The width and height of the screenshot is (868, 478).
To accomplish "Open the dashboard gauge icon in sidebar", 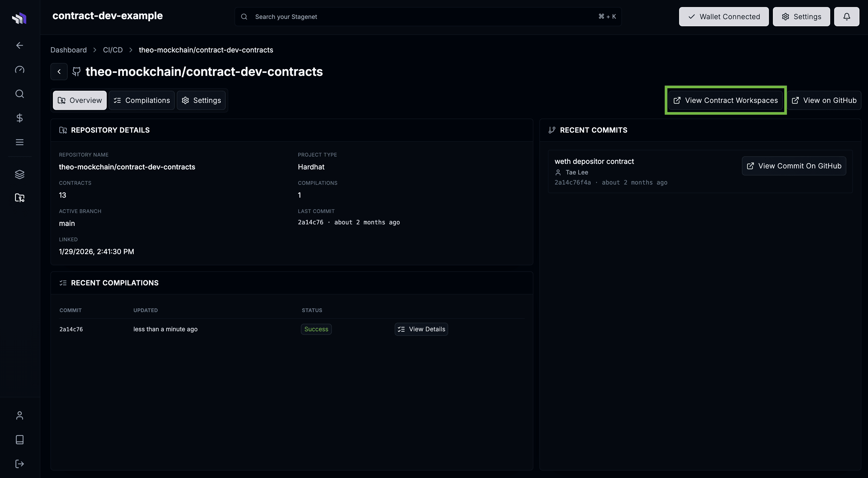I will pyautogui.click(x=19, y=70).
